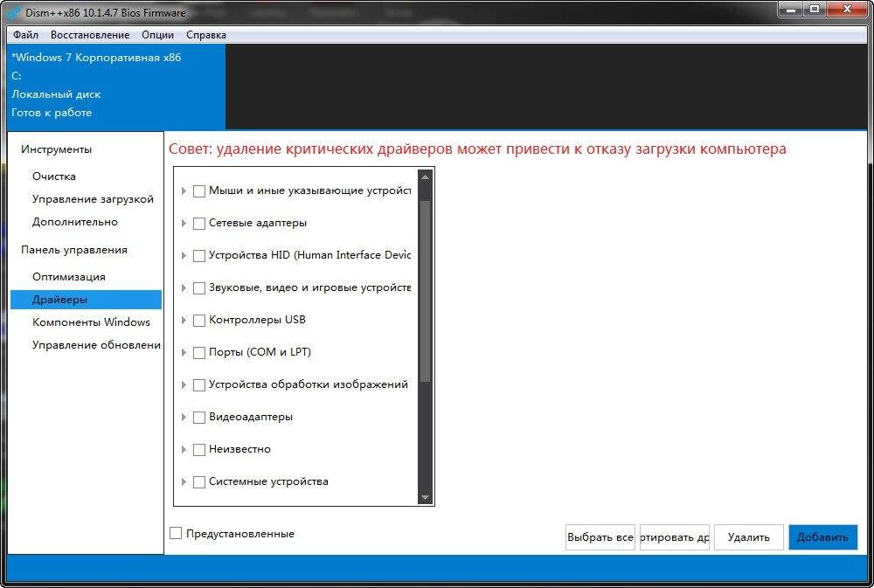The height and width of the screenshot is (588, 874).
Task: Click the Инструменты heading in sidebar
Action: tap(56, 149)
